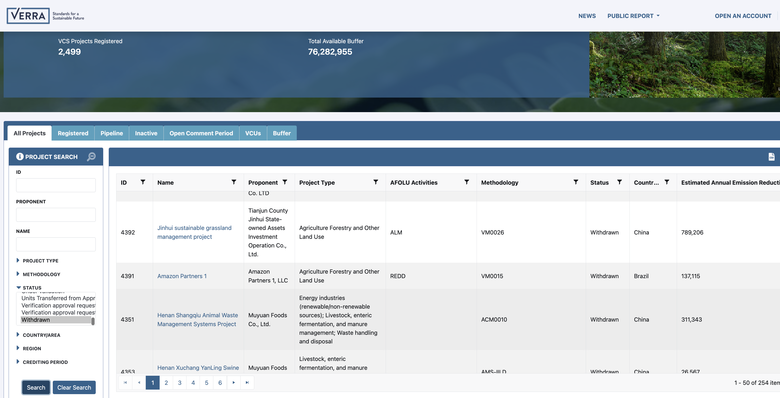Expand the Region filter

[x=29, y=348]
